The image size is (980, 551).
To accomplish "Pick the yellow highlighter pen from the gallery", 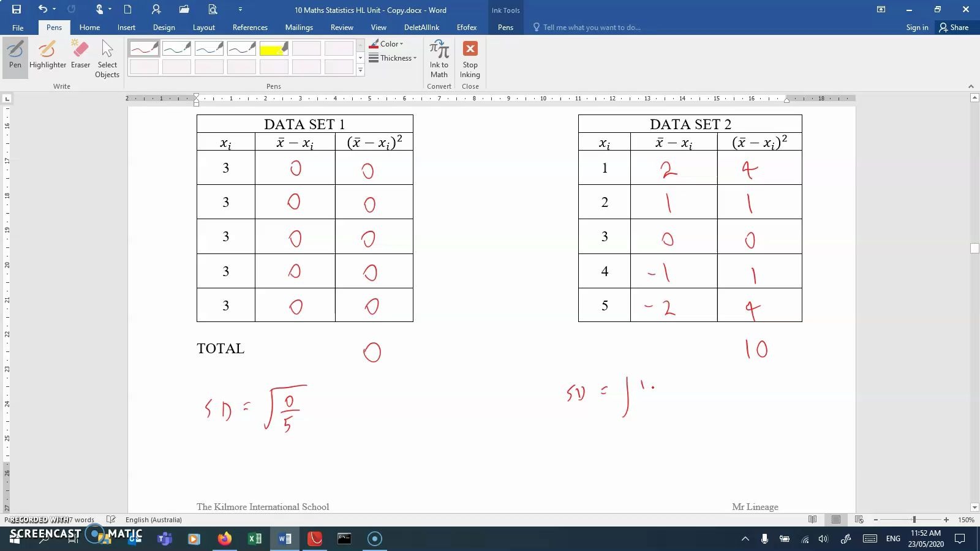I will tap(274, 49).
